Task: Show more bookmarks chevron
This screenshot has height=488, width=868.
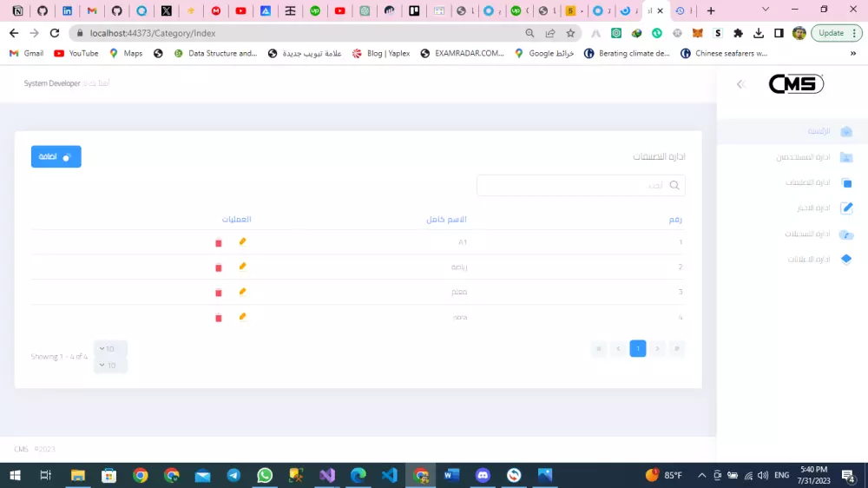Action: tap(853, 53)
